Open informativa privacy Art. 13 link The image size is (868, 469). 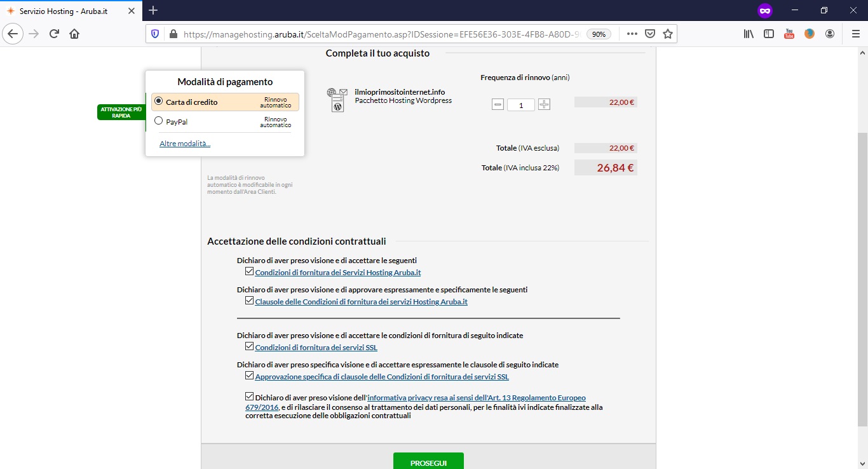click(x=477, y=398)
